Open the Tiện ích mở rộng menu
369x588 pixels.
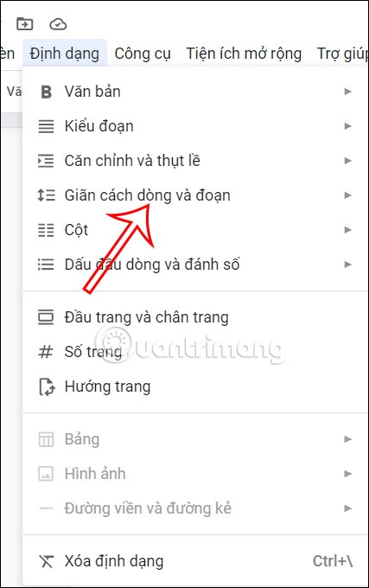[x=244, y=54]
